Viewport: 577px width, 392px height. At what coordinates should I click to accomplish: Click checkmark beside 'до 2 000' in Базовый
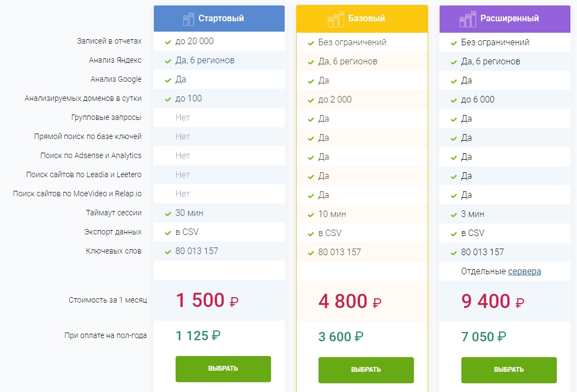(311, 100)
